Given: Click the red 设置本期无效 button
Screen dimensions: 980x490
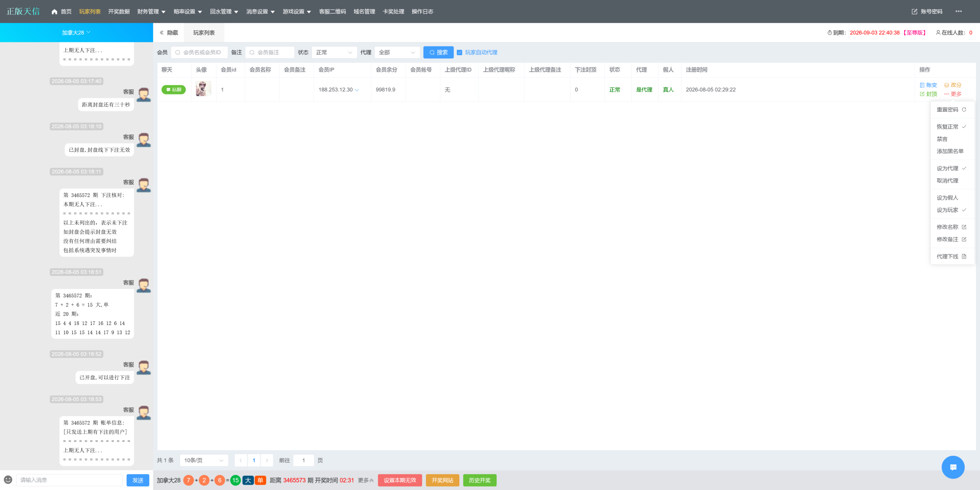Looking at the screenshot, I should [x=400, y=480].
